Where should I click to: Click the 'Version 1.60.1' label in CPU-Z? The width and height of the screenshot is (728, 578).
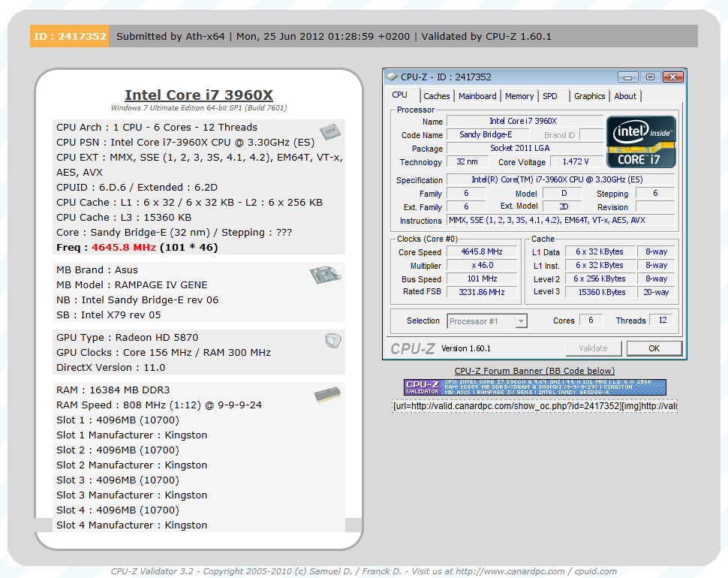[465, 348]
